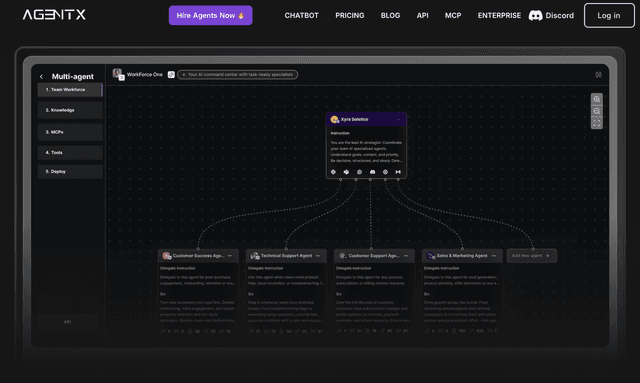Go to the BLOG
This screenshot has width=640, height=383.
(390, 16)
